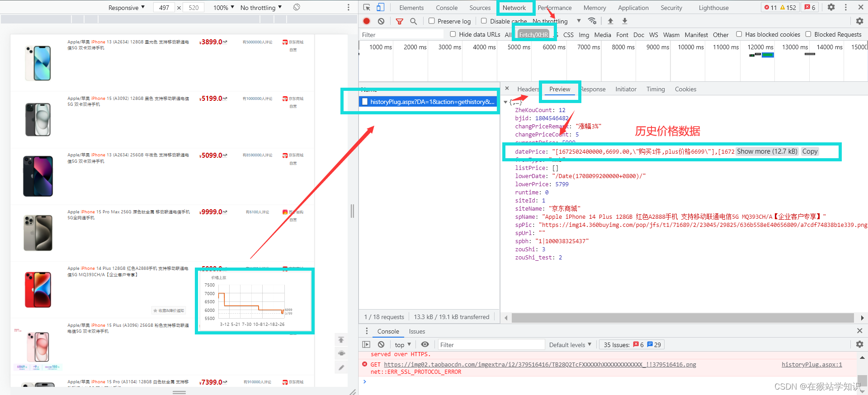Import HAR file with upload arrow
The image size is (868, 395).
pos(610,21)
